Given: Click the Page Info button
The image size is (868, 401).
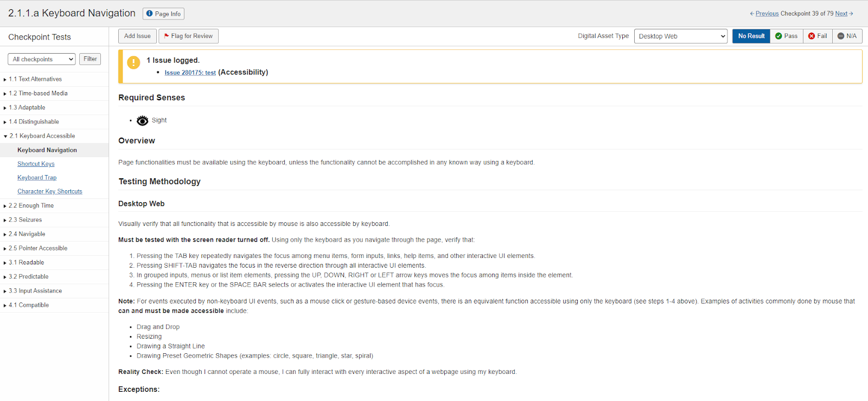Looking at the screenshot, I should 163,14.
